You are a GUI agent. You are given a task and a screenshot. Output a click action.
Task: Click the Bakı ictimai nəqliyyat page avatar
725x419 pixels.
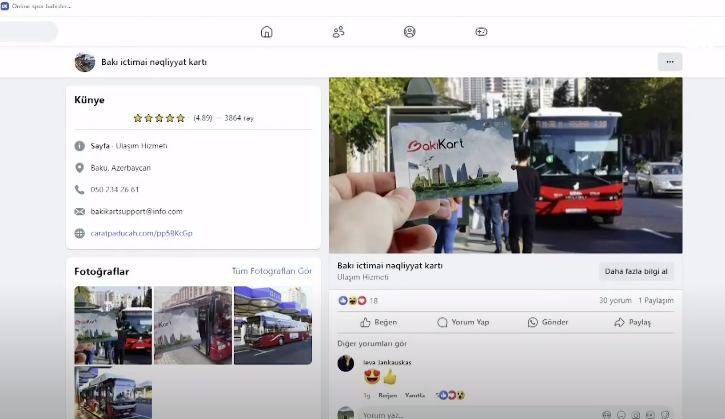(x=85, y=62)
